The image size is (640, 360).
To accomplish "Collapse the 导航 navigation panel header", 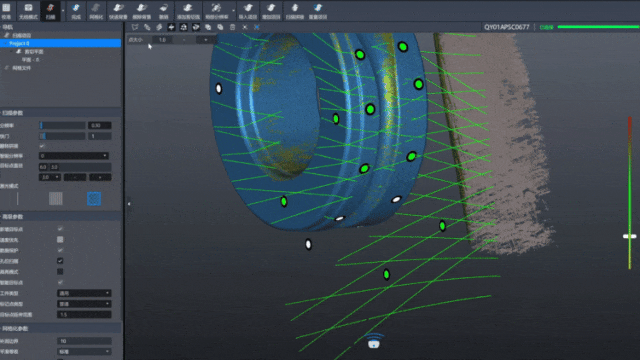I will coord(61,27).
